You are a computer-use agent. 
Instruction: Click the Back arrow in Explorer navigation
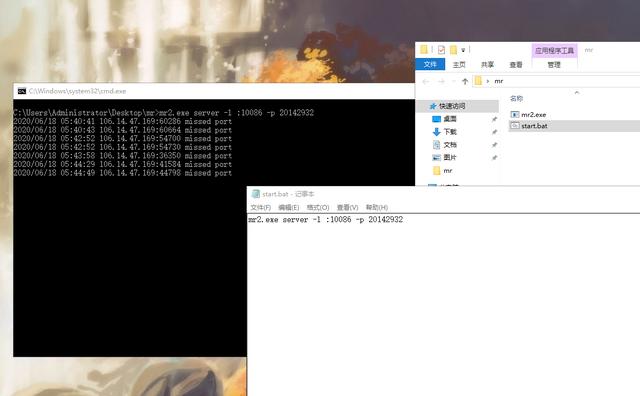(426, 82)
